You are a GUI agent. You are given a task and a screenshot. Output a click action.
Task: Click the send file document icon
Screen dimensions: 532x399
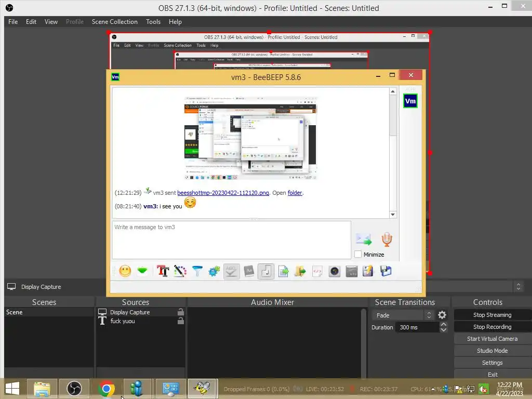click(x=283, y=271)
